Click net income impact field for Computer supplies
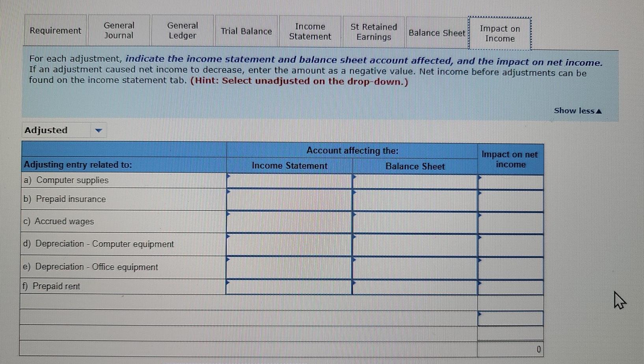 [511, 182]
